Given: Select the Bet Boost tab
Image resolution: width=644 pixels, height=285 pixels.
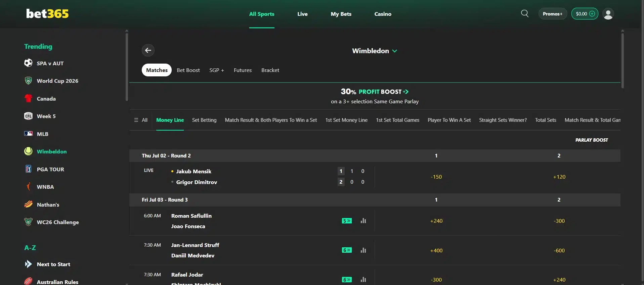Looking at the screenshot, I should [x=188, y=70].
